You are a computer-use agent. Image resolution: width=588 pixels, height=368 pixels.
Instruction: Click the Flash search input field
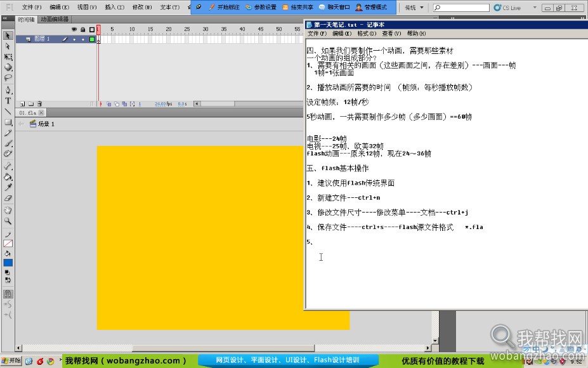point(461,8)
